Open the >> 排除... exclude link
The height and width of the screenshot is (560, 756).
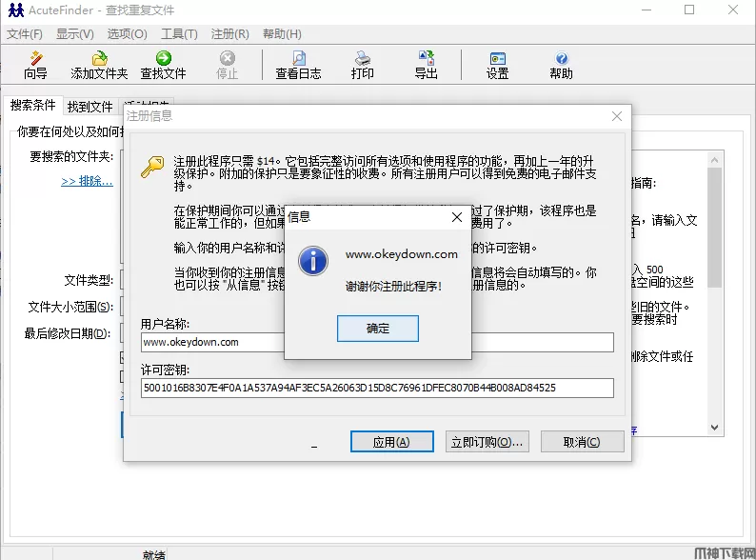(x=87, y=181)
